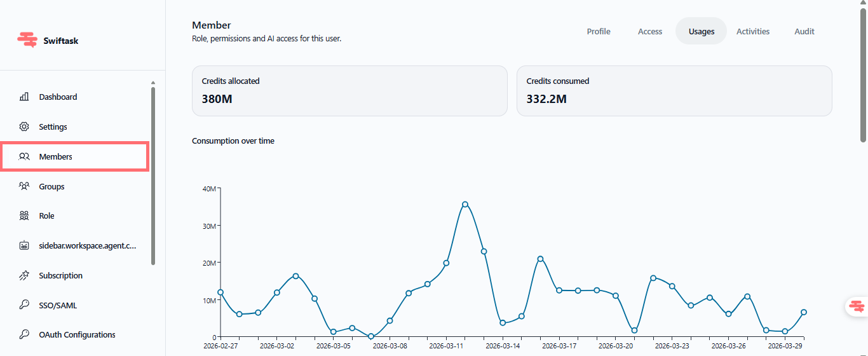Click the sidebar scroll up arrow
The image size is (868, 356).
click(x=153, y=83)
